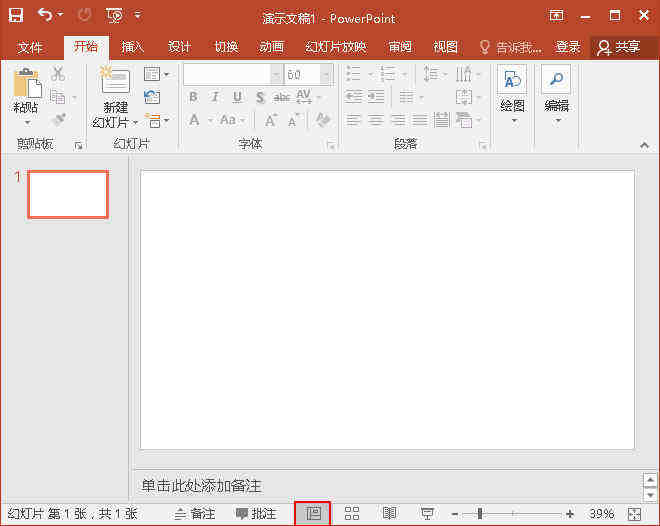
Task: Open the 文件 menu tab
Action: tap(29, 47)
